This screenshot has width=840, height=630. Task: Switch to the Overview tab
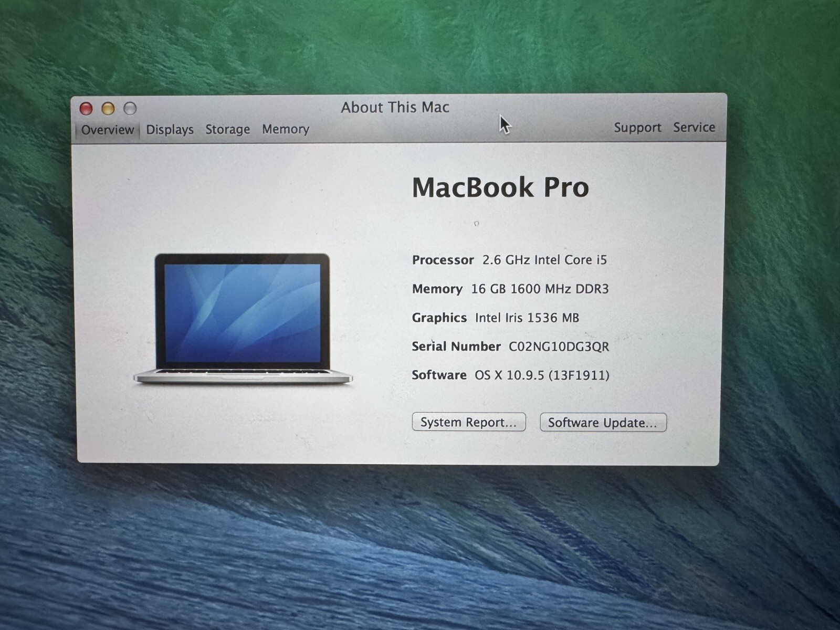tap(108, 130)
